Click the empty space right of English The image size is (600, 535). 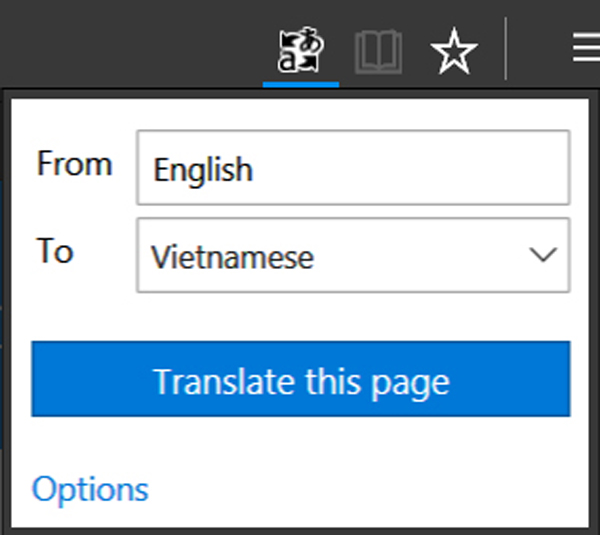click(420, 168)
